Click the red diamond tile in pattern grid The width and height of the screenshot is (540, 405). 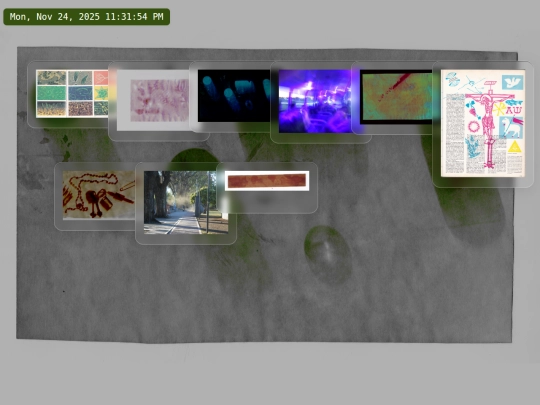point(101,78)
